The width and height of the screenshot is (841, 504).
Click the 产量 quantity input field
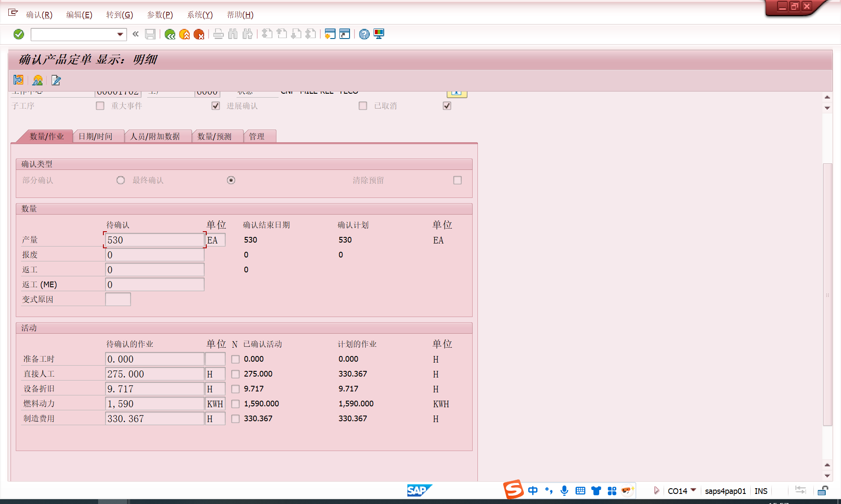[x=154, y=240]
